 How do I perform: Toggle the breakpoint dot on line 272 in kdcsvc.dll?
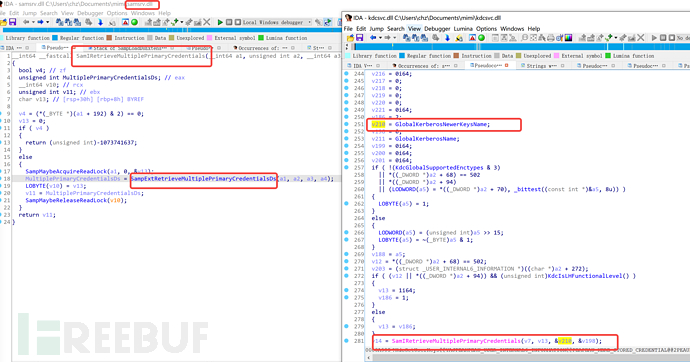click(x=347, y=276)
